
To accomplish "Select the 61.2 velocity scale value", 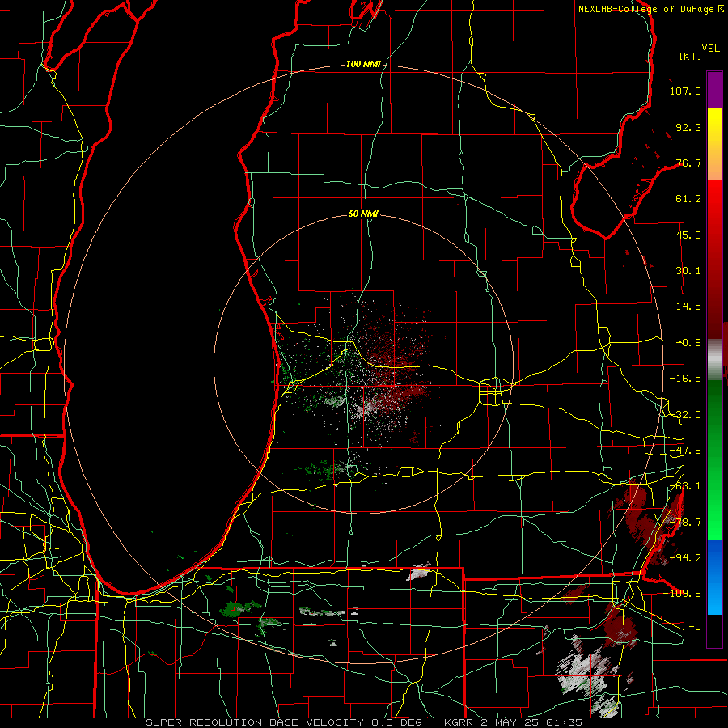I will coord(688,199).
